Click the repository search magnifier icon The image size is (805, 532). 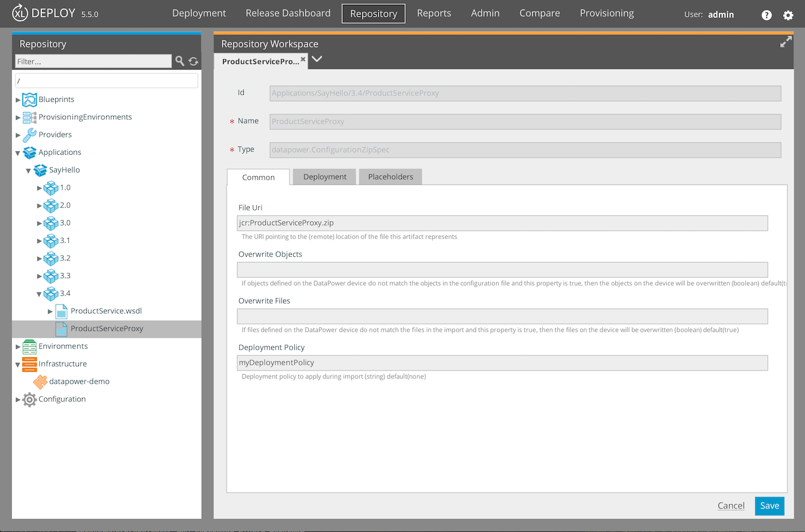(x=180, y=60)
